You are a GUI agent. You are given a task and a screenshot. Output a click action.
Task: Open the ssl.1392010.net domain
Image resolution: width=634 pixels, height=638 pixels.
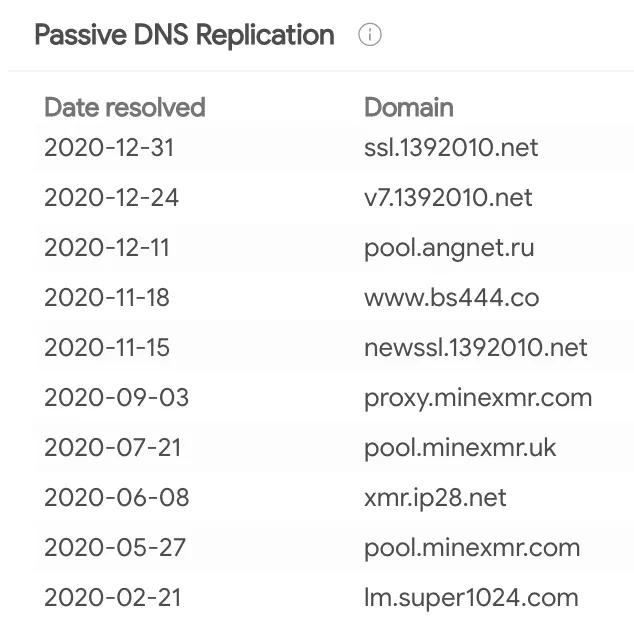451,148
